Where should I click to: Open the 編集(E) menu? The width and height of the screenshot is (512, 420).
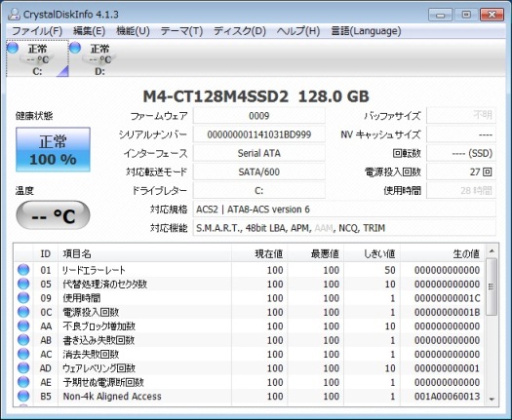[x=89, y=31]
